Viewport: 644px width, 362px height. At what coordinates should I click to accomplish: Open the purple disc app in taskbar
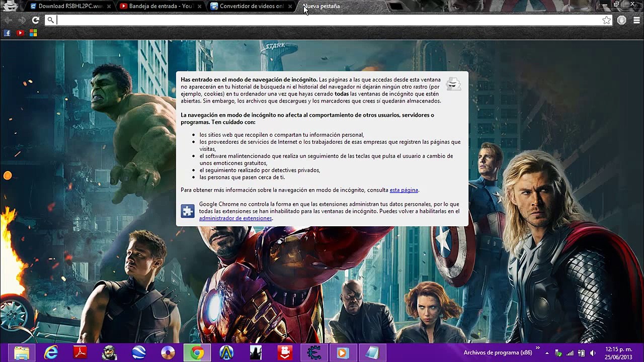point(168,352)
